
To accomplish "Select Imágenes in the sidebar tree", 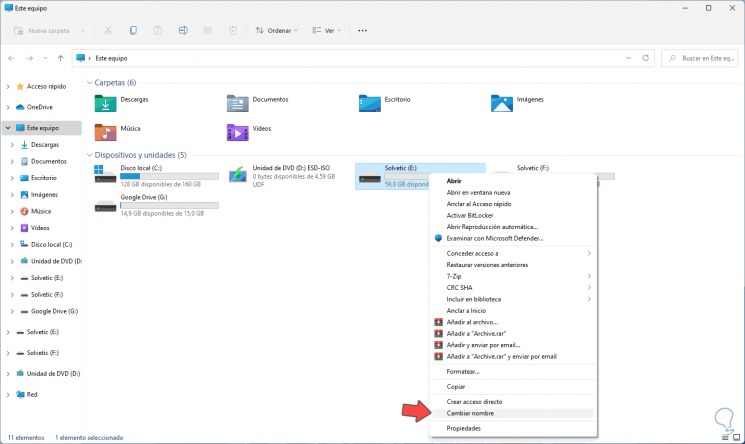I will [44, 194].
